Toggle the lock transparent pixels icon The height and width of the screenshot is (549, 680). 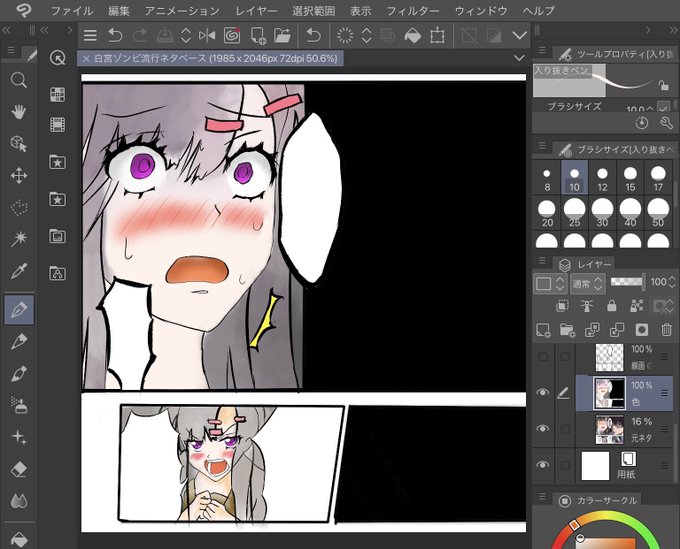636,306
